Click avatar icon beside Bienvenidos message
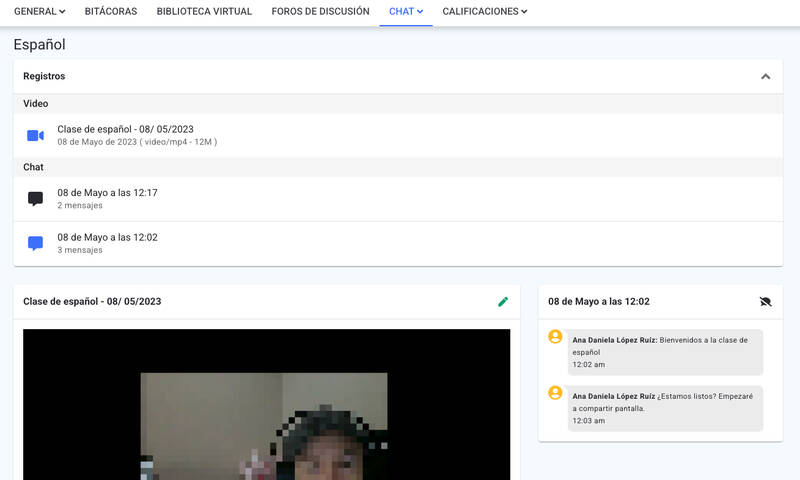800x480 pixels. pyautogui.click(x=555, y=337)
